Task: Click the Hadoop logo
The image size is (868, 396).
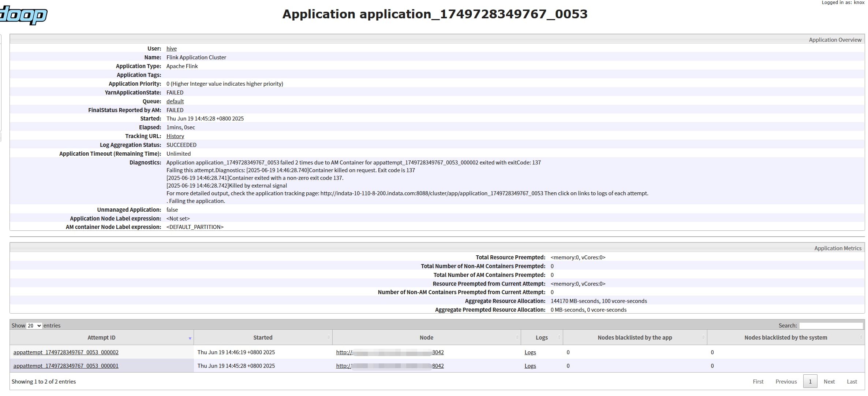Action: (x=23, y=15)
